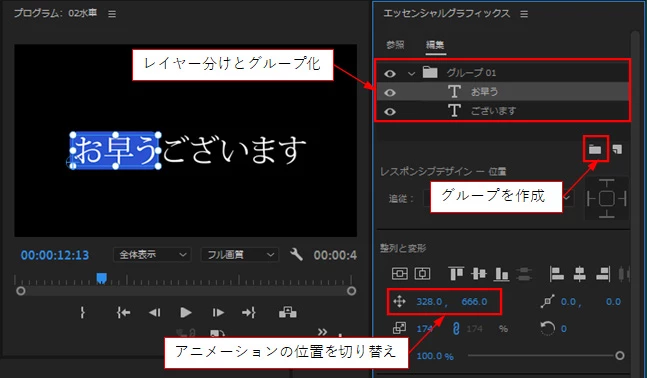
Task: Open the 追従 pin-to dropdown arrow
Action: [x=567, y=198]
